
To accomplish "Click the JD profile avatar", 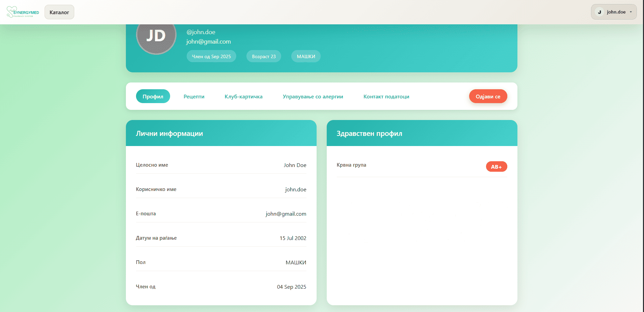I will click(x=156, y=36).
